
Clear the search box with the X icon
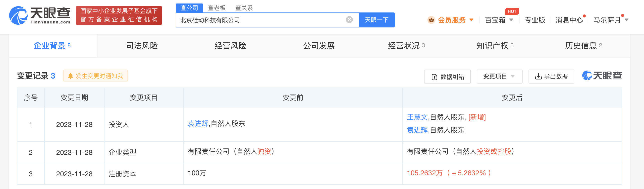click(349, 19)
